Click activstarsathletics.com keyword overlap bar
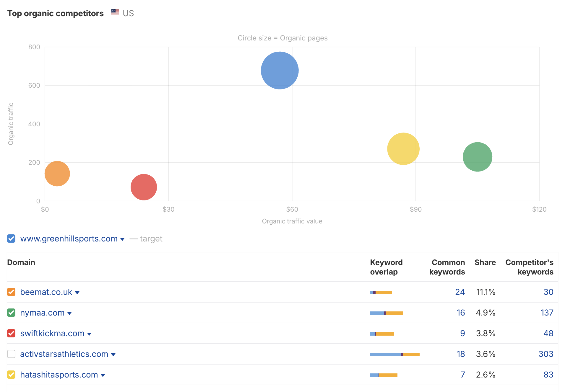This screenshot has width=565, height=392. pyautogui.click(x=395, y=355)
